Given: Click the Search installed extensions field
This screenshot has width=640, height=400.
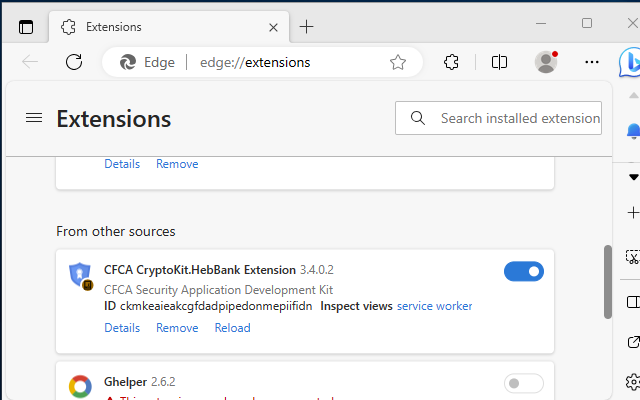Looking at the screenshot, I should click(x=518, y=118).
